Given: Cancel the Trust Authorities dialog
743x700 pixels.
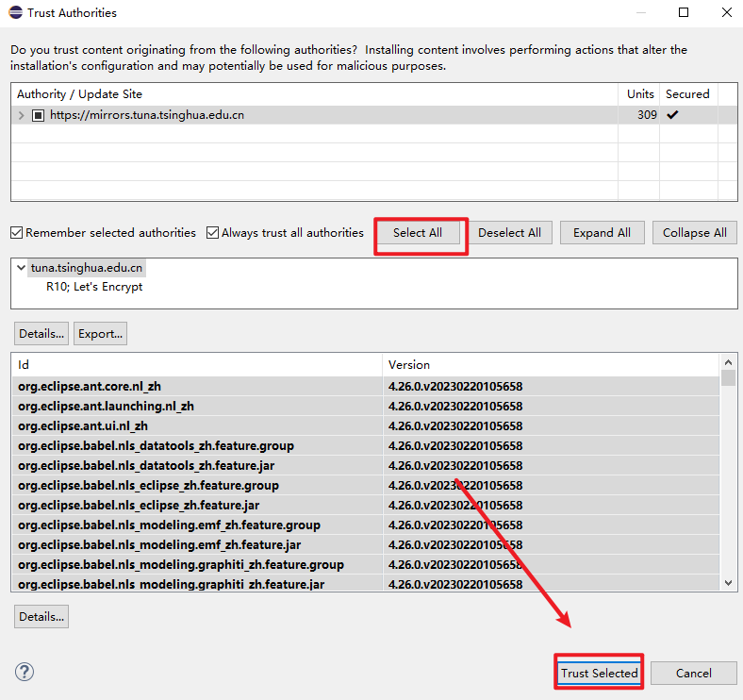Looking at the screenshot, I should coord(694,673).
